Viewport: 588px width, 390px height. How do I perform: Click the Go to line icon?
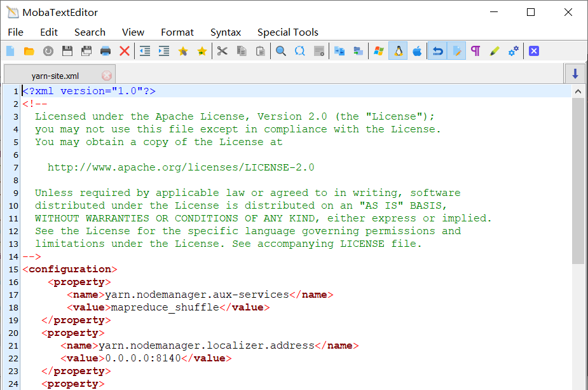point(319,51)
